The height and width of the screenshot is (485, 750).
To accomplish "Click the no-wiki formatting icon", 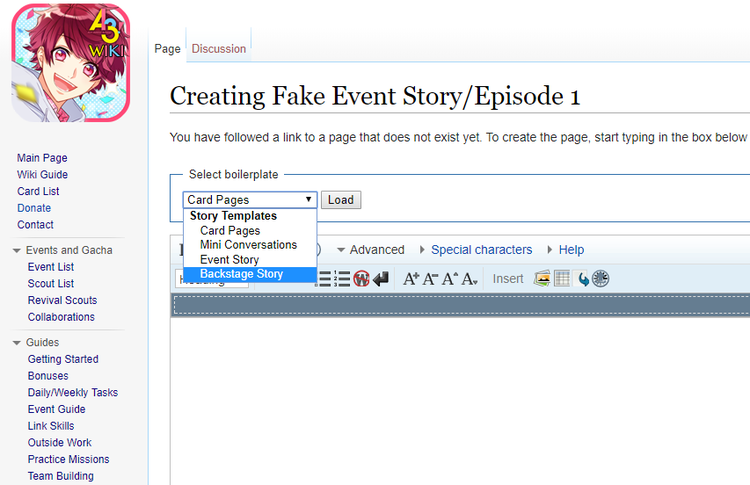I will pyautogui.click(x=361, y=279).
